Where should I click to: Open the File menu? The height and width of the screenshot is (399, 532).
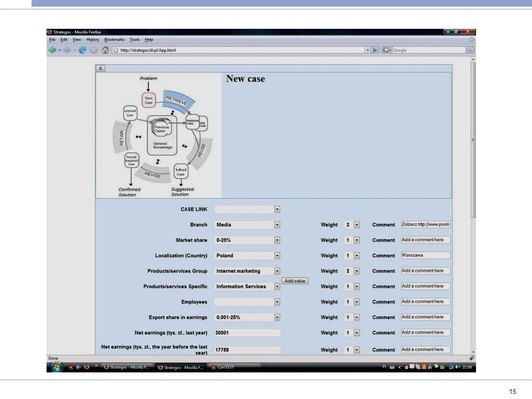pyautogui.click(x=52, y=40)
